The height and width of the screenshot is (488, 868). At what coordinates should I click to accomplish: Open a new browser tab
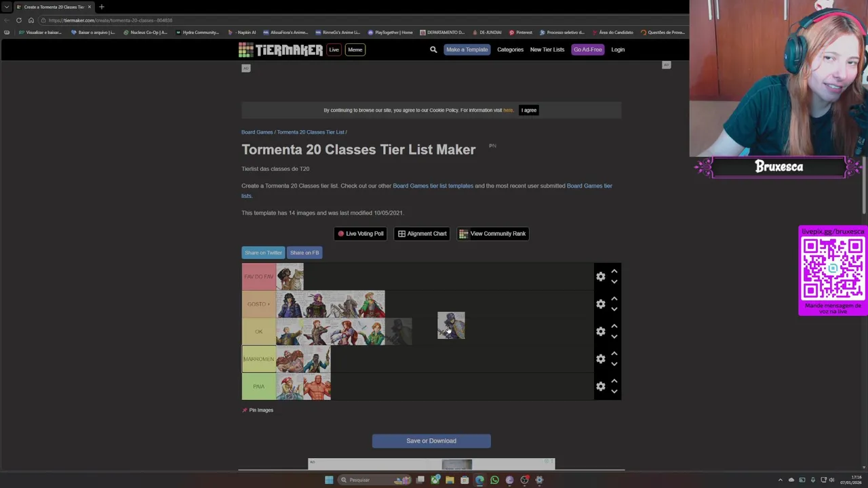tap(102, 7)
